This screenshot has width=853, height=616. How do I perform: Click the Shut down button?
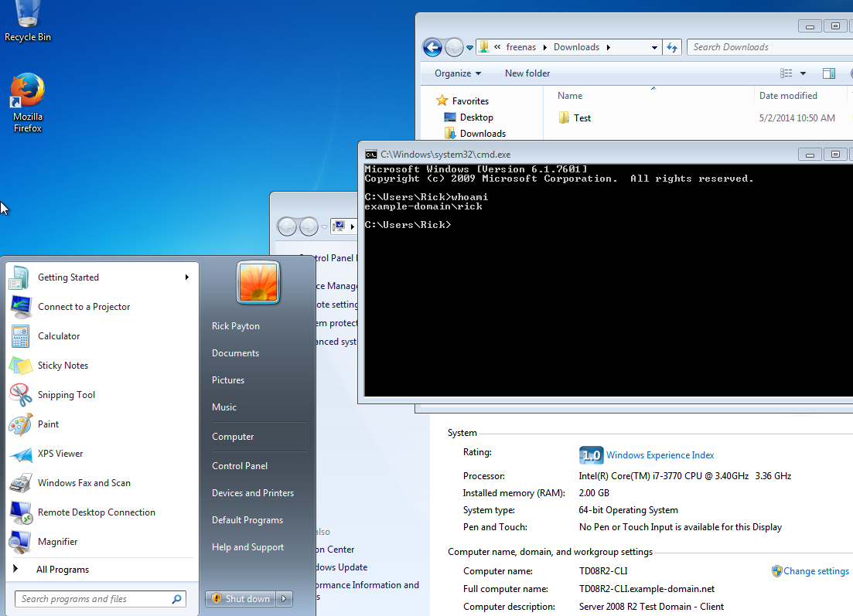pyautogui.click(x=241, y=598)
